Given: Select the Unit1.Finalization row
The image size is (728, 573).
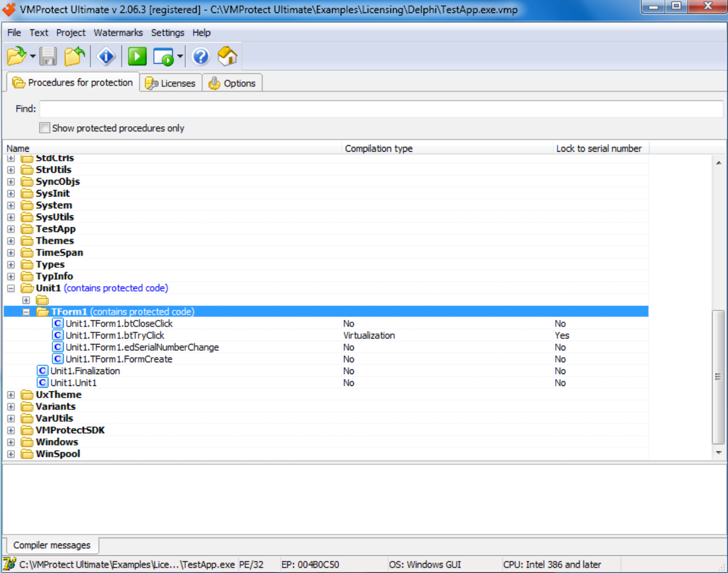Looking at the screenshot, I should [x=85, y=371].
